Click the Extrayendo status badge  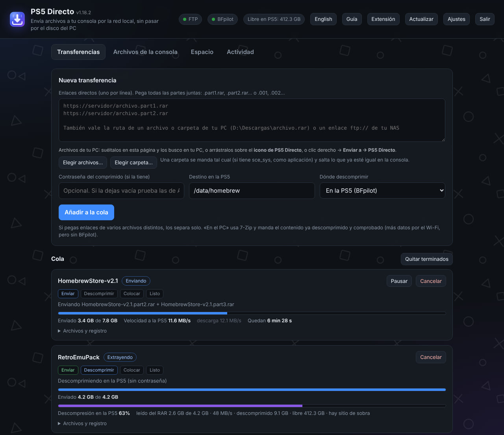[x=120, y=357]
